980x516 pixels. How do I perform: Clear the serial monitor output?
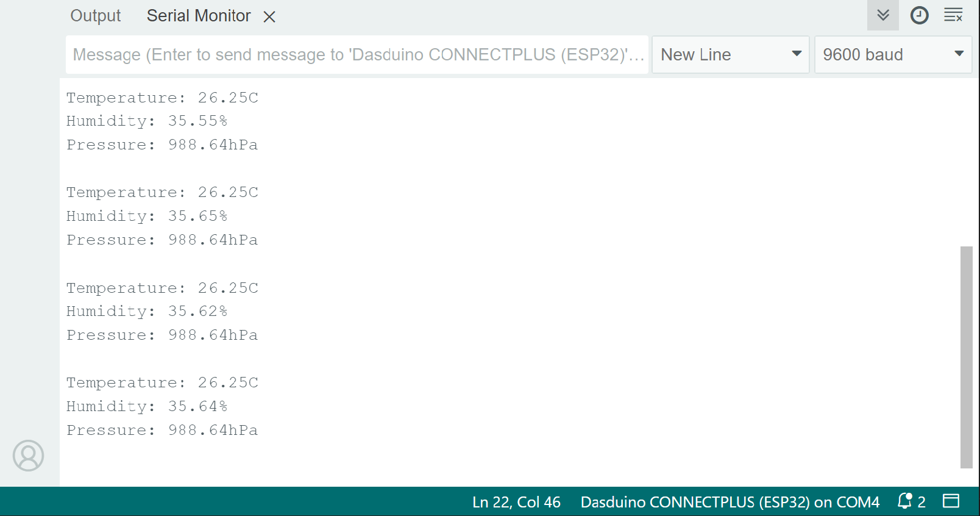pos(953,15)
